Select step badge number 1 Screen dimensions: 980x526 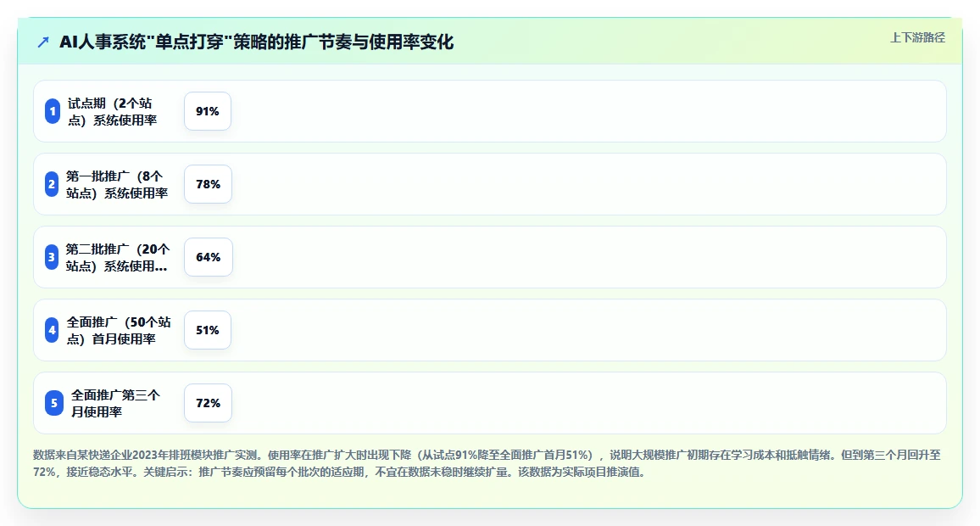(53, 111)
